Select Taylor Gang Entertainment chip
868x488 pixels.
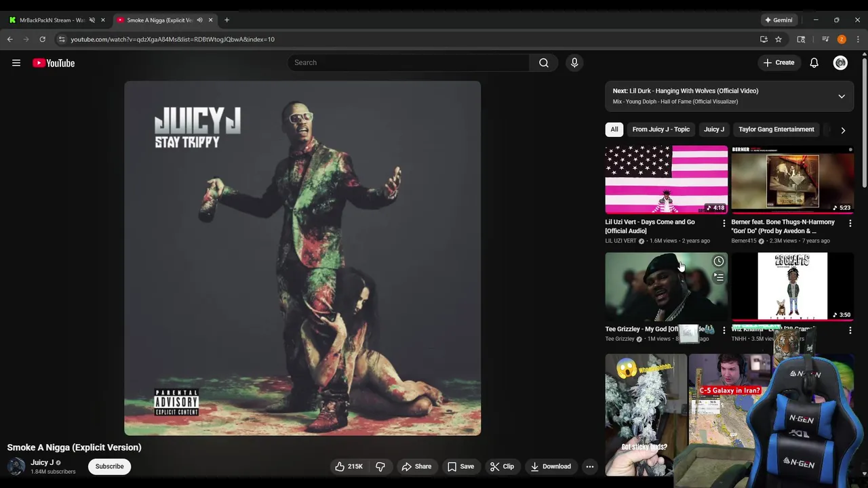pyautogui.click(x=776, y=129)
